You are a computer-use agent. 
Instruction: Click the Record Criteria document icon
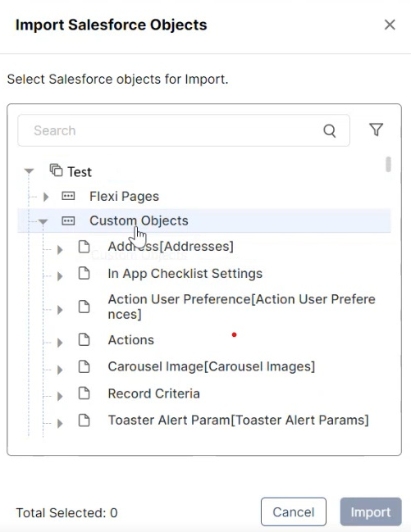point(84,393)
